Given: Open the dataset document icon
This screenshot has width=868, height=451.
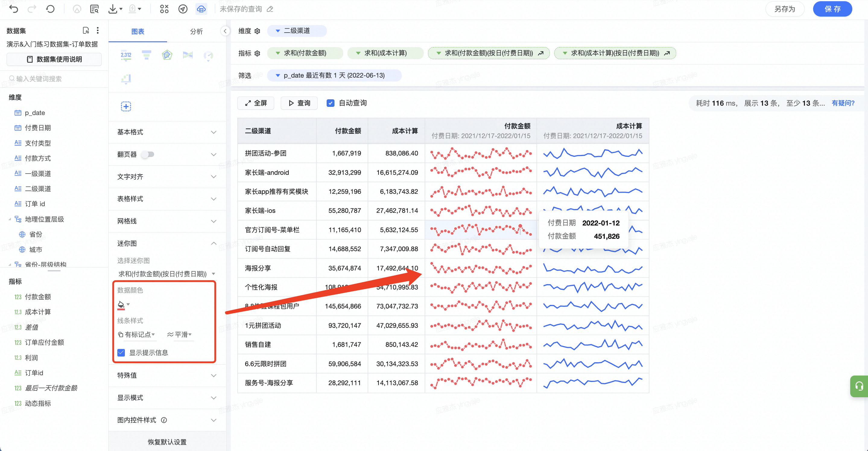Looking at the screenshot, I should pyautogui.click(x=86, y=30).
